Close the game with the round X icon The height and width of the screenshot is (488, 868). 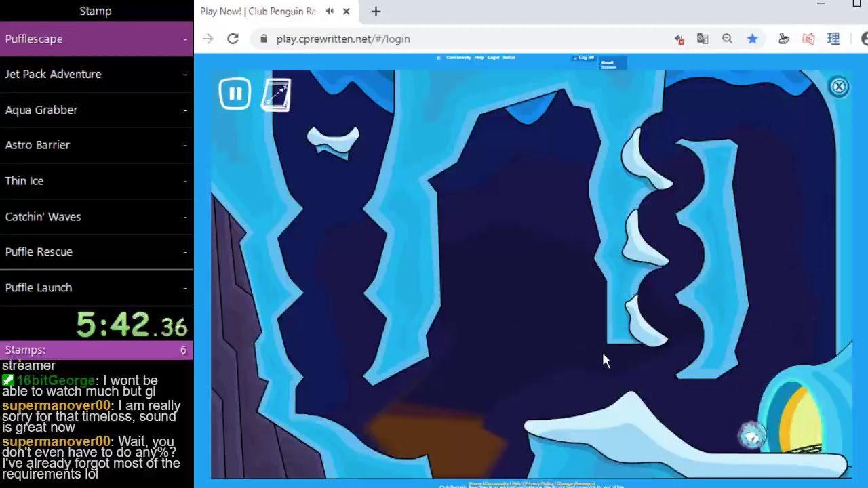coord(839,87)
